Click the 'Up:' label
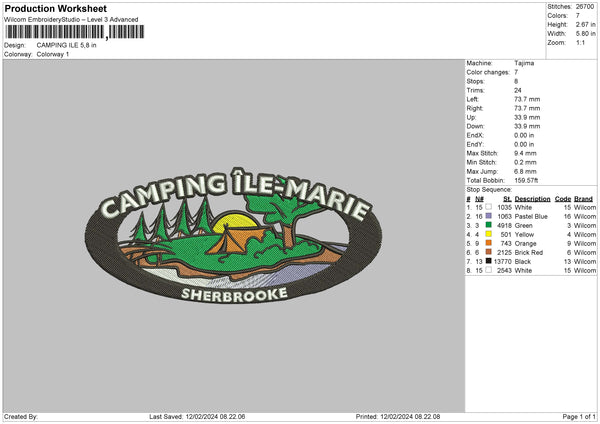600x424 pixels. click(471, 117)
